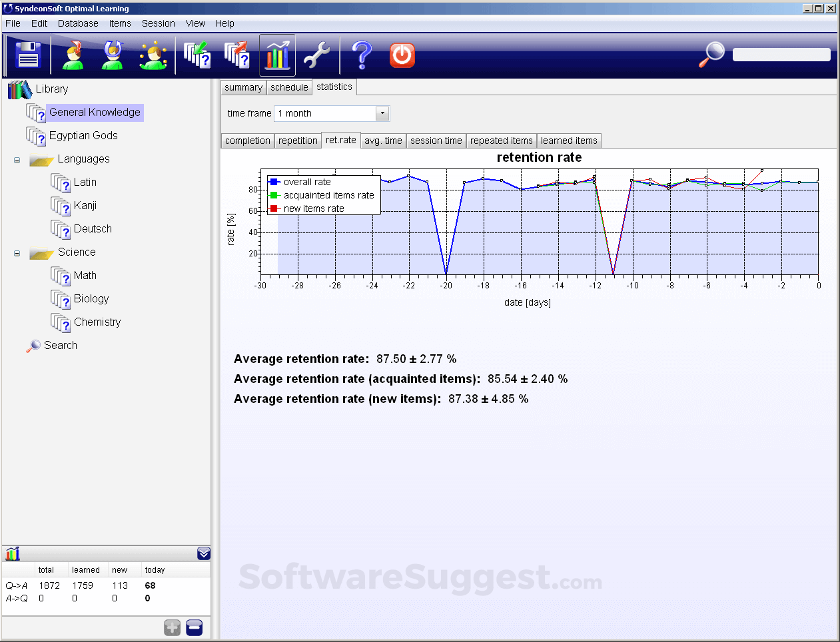
Task: Open the bar chart statistics toolbar icon
Action: point(277,55)
